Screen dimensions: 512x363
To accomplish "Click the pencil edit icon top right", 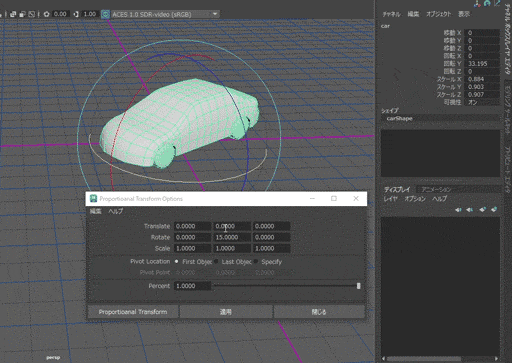I will pos(497,3).
